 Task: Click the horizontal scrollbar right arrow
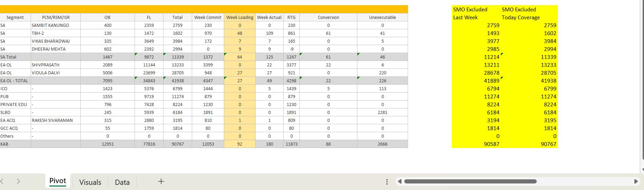click(x=636, y=181)
